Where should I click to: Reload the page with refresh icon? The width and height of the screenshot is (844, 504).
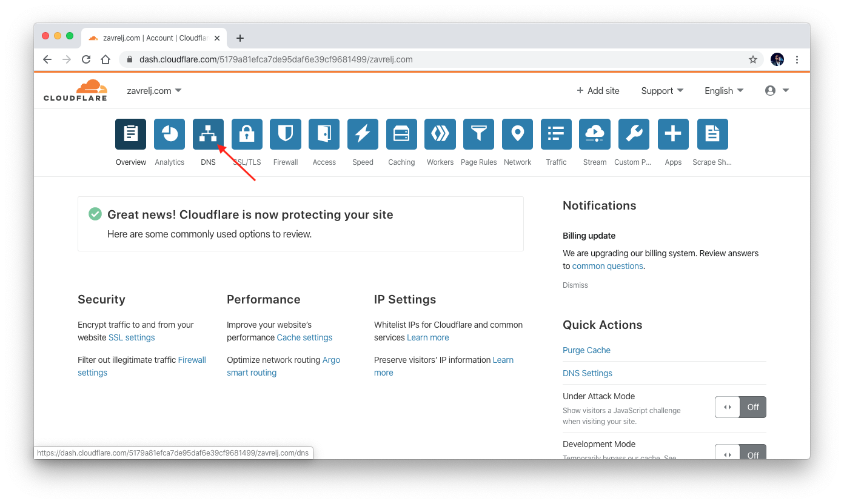86,59
